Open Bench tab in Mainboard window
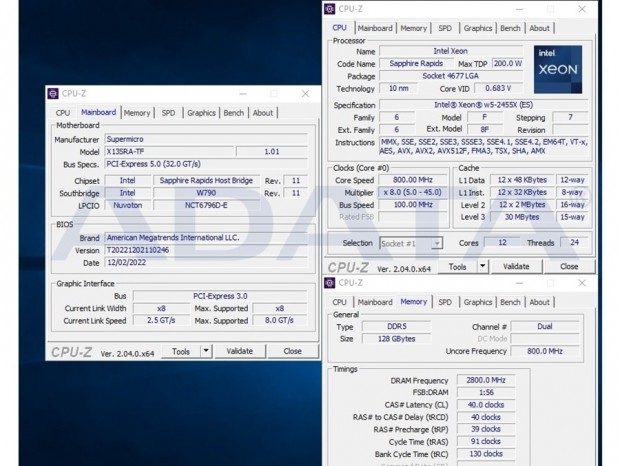The height and width of the screenshot is (466, 620). [x=234, y=113]
